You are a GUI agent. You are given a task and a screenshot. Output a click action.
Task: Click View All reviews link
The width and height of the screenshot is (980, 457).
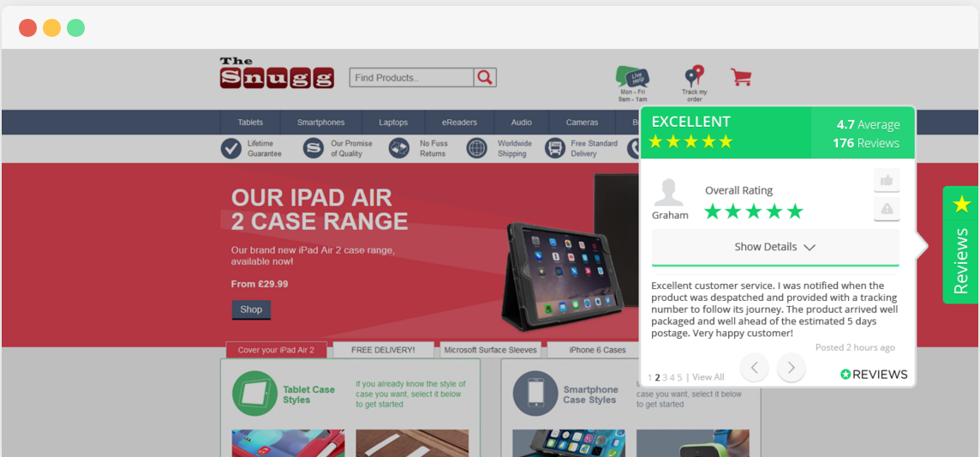pyautogui.click(x=708, y=377)
